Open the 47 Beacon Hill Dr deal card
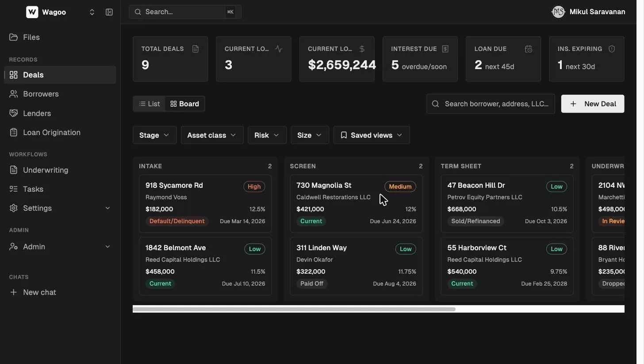The width and height of the screenshot is (644, 364). point(507,204)
